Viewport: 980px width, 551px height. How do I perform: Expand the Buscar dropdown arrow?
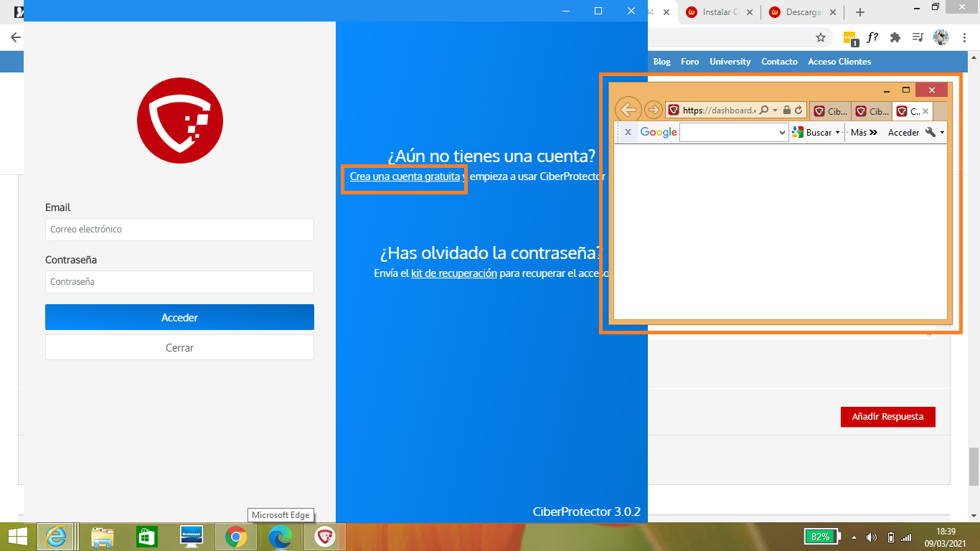tap(837, 133)
